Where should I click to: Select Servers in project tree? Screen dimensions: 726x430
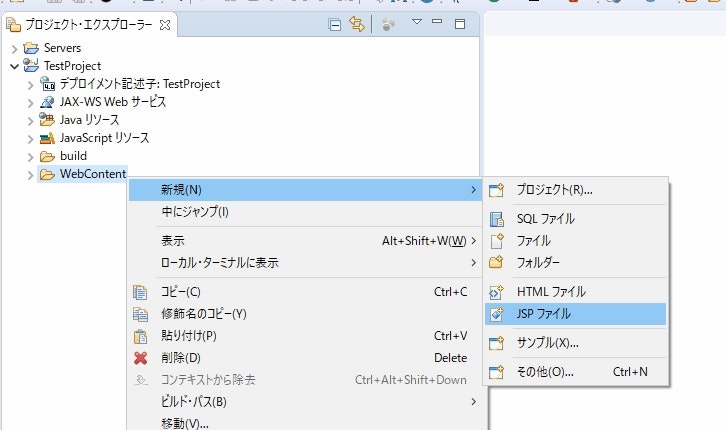tap(63, 48)
